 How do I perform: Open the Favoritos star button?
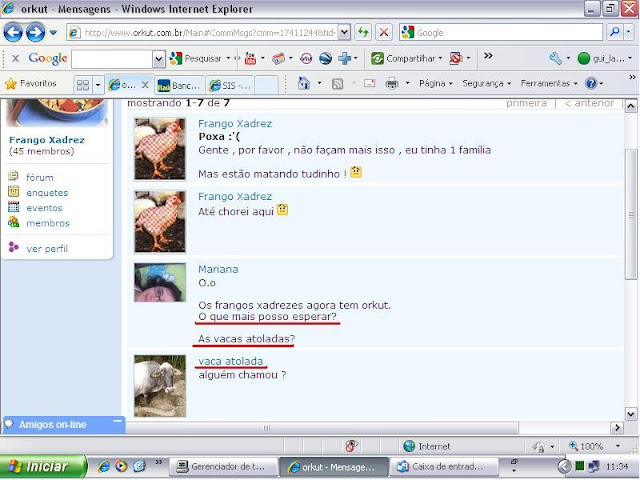point(31,84)
